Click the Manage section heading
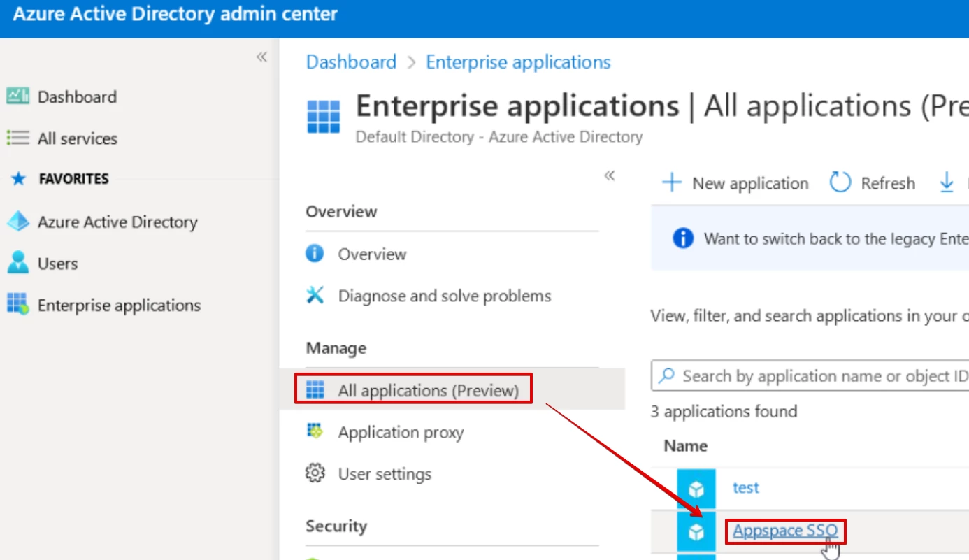The height and width of the screenshot is (560, 969). point(336,347)
